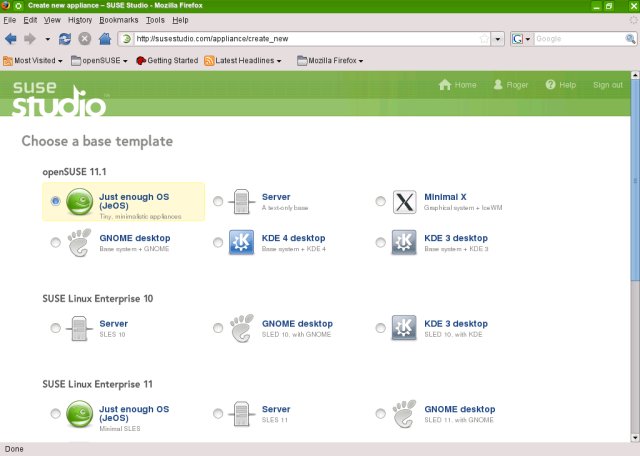Focus the URL address field

[x=306, y=39]
